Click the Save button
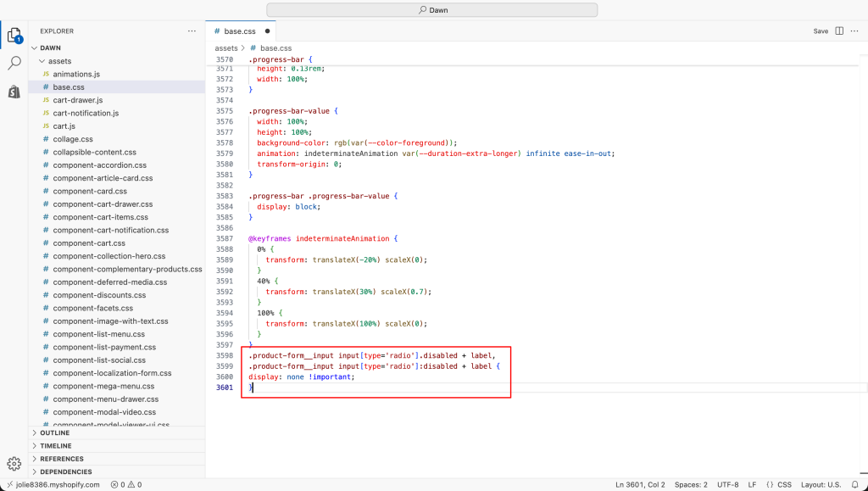Viewport: 868px width, 491px height. [821, 31]
